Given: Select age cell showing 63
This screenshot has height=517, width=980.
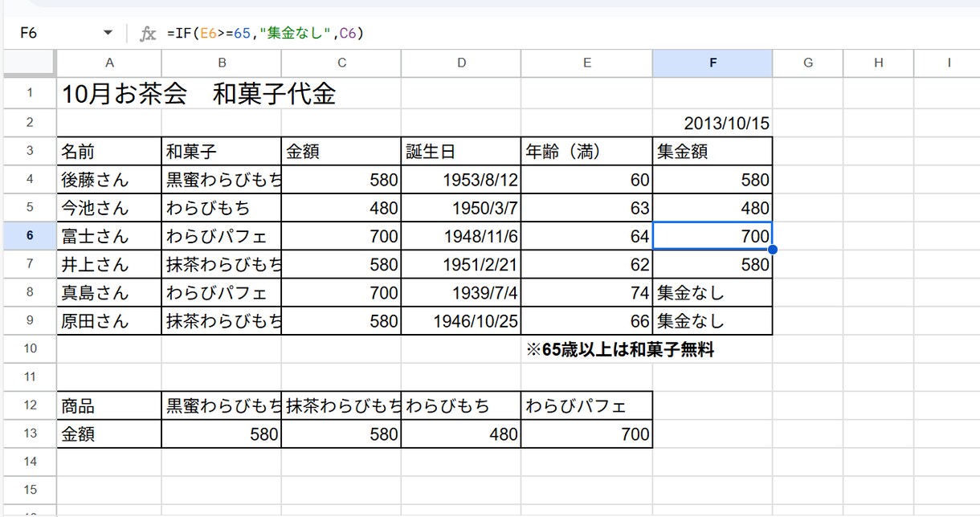Looking at the screenshot, I should pos(586,208).
